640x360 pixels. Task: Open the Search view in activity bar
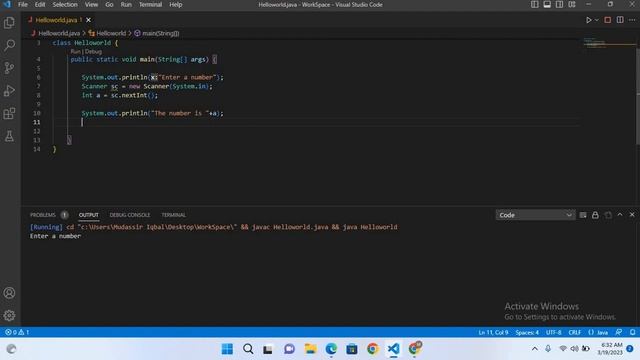click(x=9, y=45)
